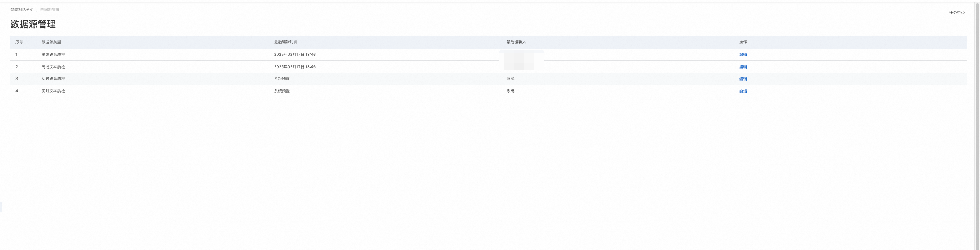The width and height of the screenshot is (980, 250).
Task: Click 数据源管理 in the breadcrumb
Action: [x=50, y=10]
